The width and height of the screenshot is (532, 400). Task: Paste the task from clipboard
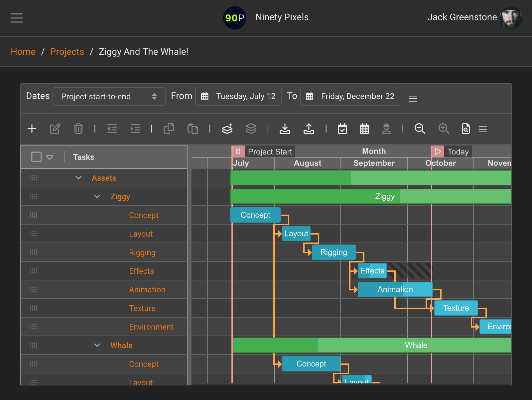[193, 129]
